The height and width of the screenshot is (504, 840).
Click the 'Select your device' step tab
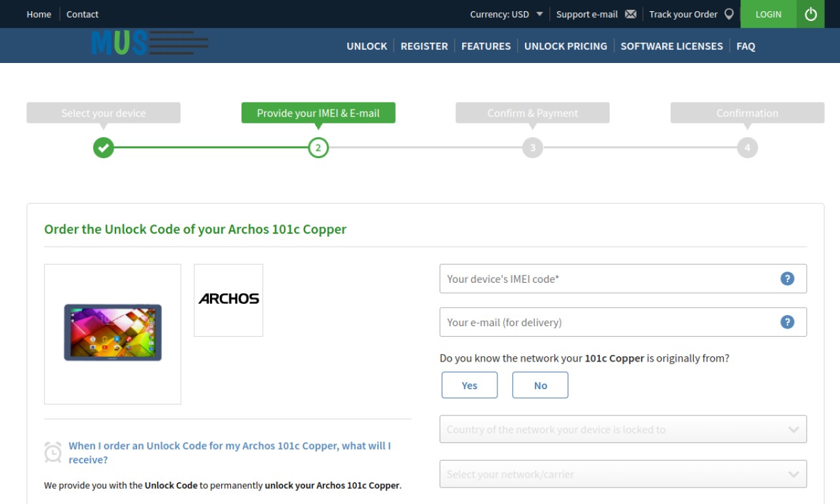[x=103, y=113]
